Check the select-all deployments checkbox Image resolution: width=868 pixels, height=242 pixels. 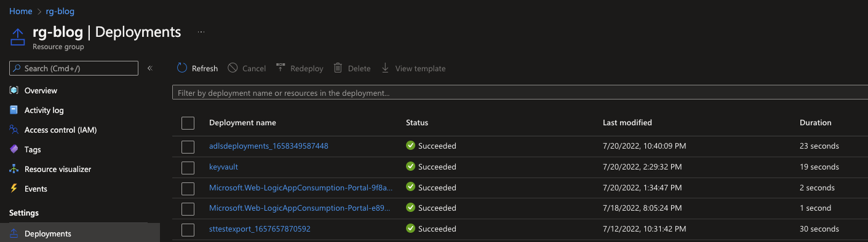click(x=188, y=123)
